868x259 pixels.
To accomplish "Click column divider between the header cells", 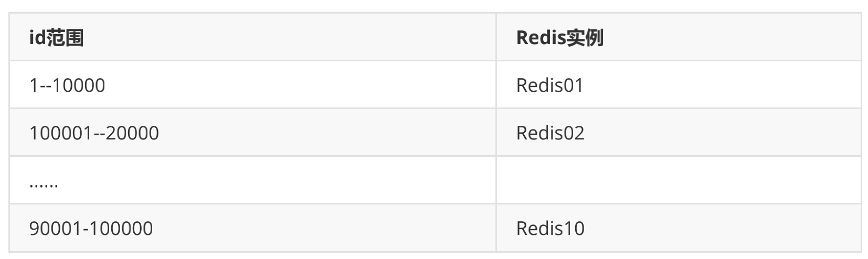I will tap(496, 38).
